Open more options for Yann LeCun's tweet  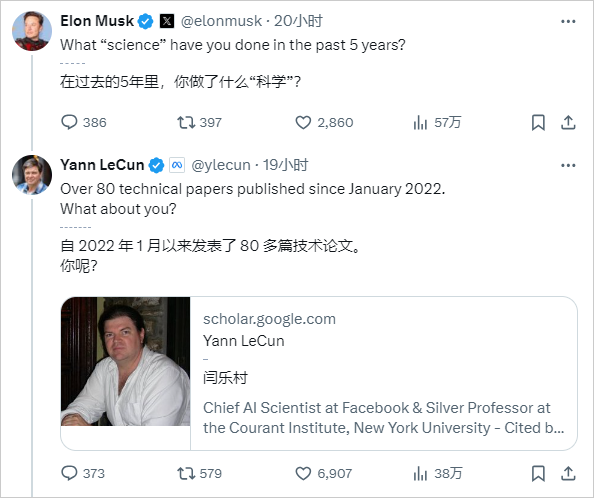[568, 165]
